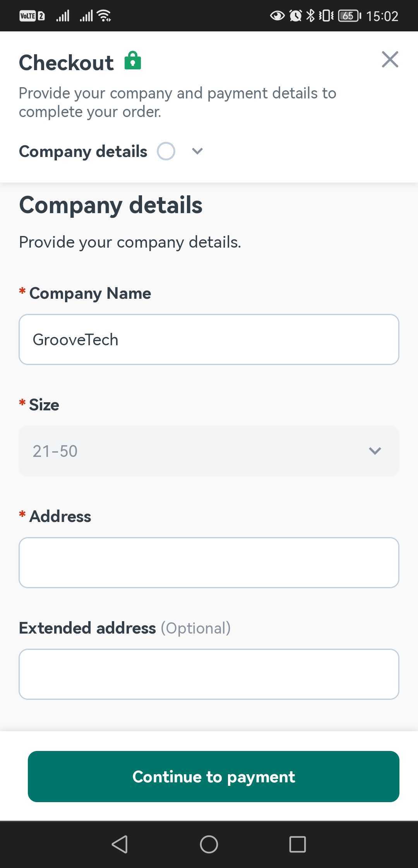This screenshot has height=868, width=418.
Task: Click the empty Address input field
Action: click(209, 563)
